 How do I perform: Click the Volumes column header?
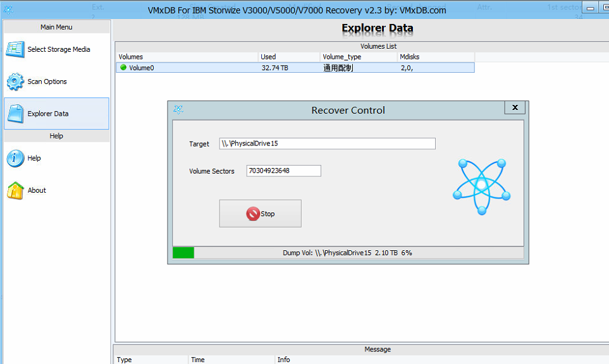click(187, 57)
